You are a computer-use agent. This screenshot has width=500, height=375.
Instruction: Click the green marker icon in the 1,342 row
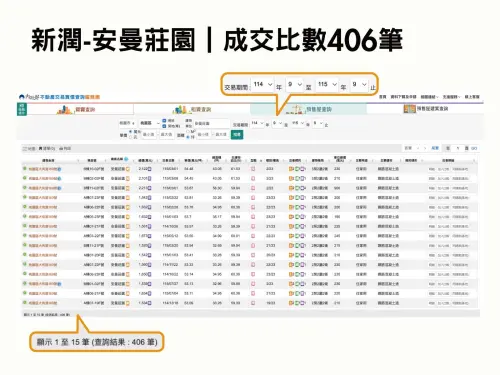[25, 197]
